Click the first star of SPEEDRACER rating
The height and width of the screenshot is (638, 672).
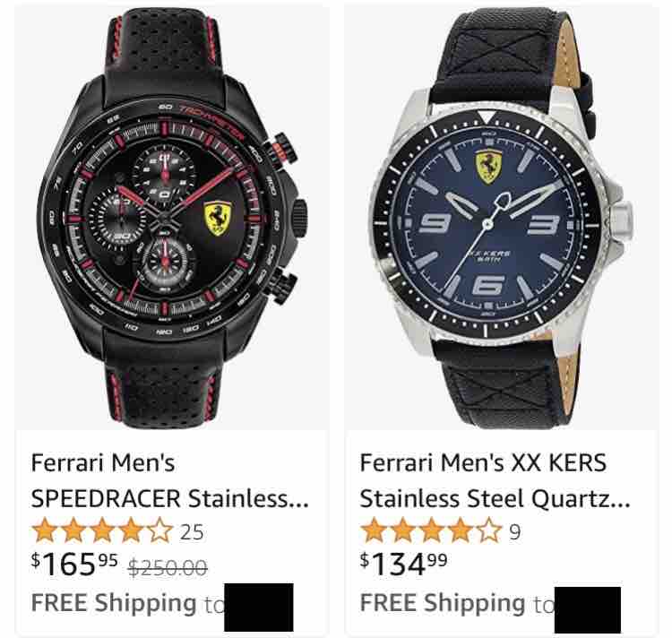tap(45, 530)
